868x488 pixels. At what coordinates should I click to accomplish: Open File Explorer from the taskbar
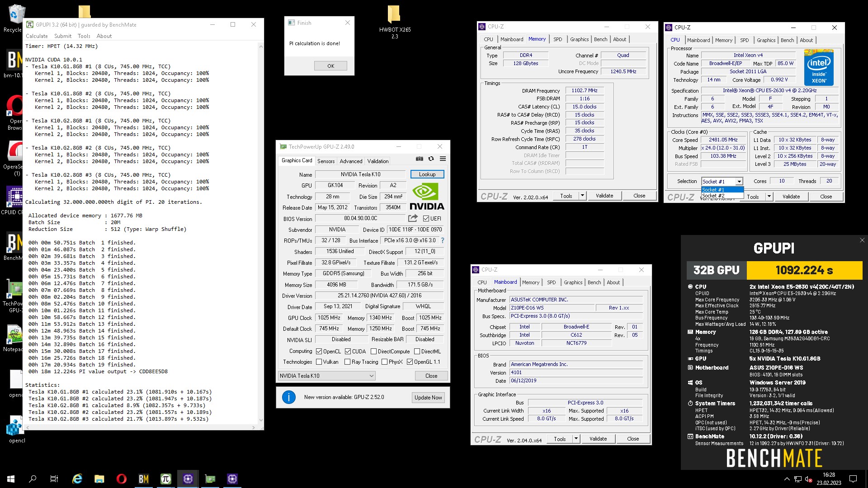tap(99, 479)
